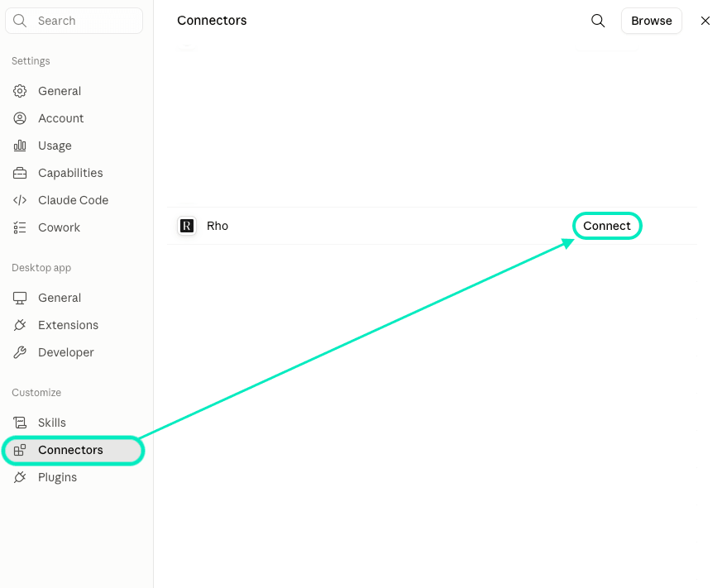Image resolution: width=722 pixels, height=588 pixels.
Task: Open the Skills menu item
Action: pyautogui.click(x=74, y=423)
